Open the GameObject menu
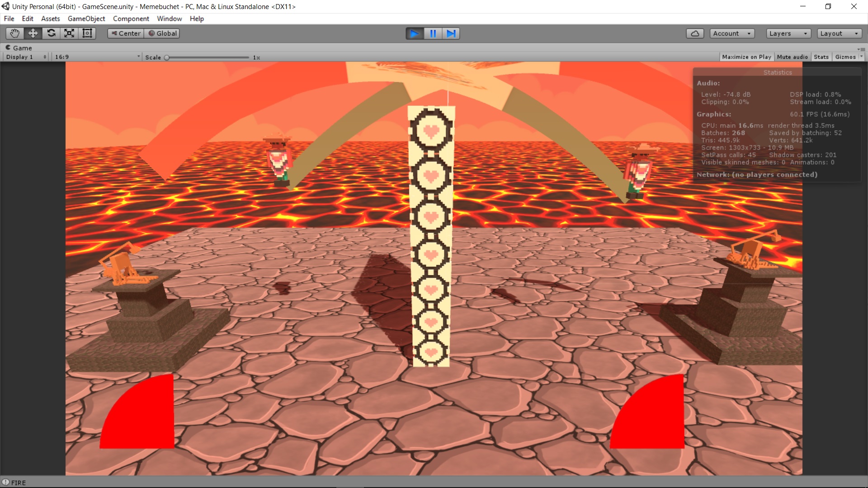This screenshot has width=868, height=488. [x=86, y=19]
